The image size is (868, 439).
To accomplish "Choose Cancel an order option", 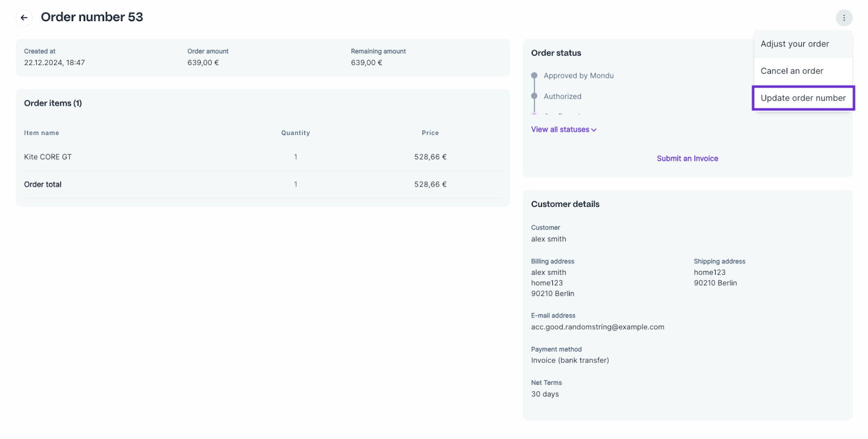I will 803,71.
